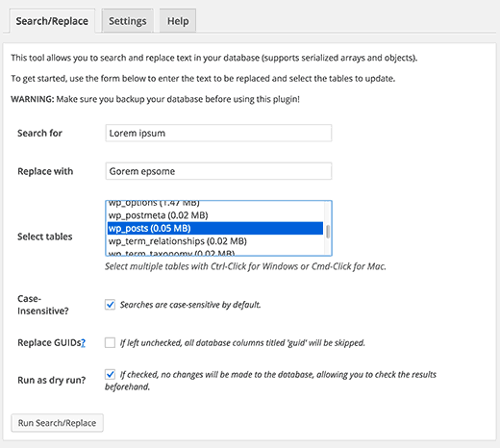Select partially visible wp_options table

(x=215, y=204)
